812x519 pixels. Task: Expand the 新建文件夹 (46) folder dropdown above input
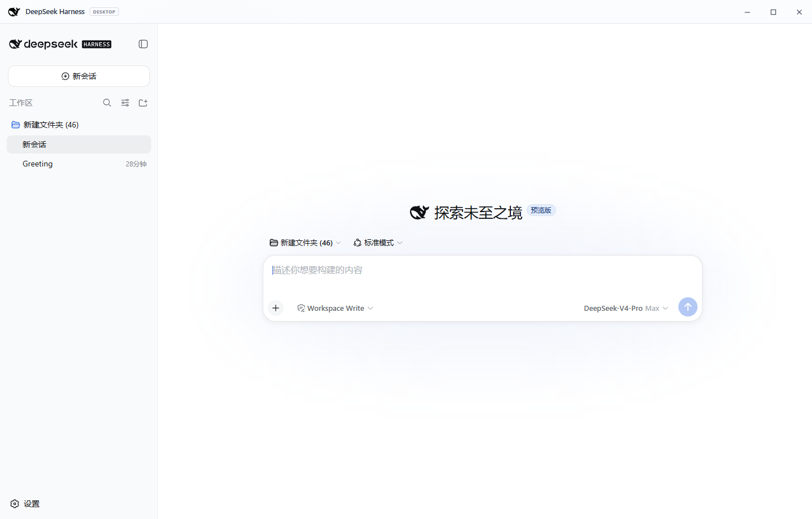305,243
